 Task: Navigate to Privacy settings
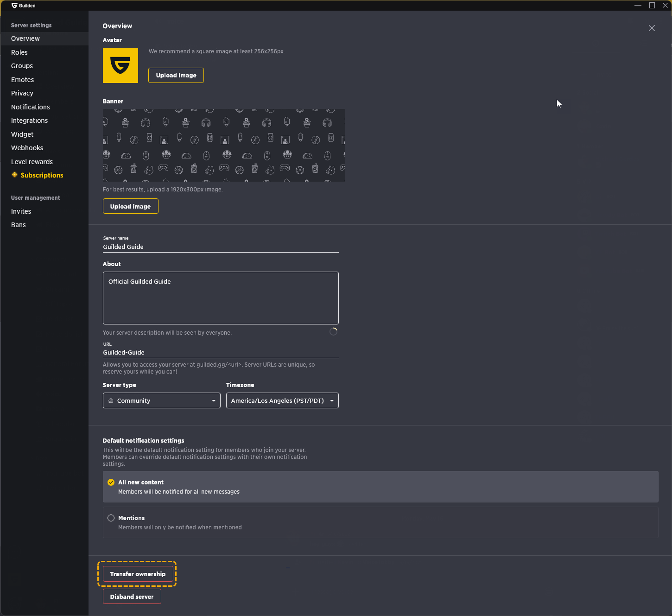pos(44,93)
